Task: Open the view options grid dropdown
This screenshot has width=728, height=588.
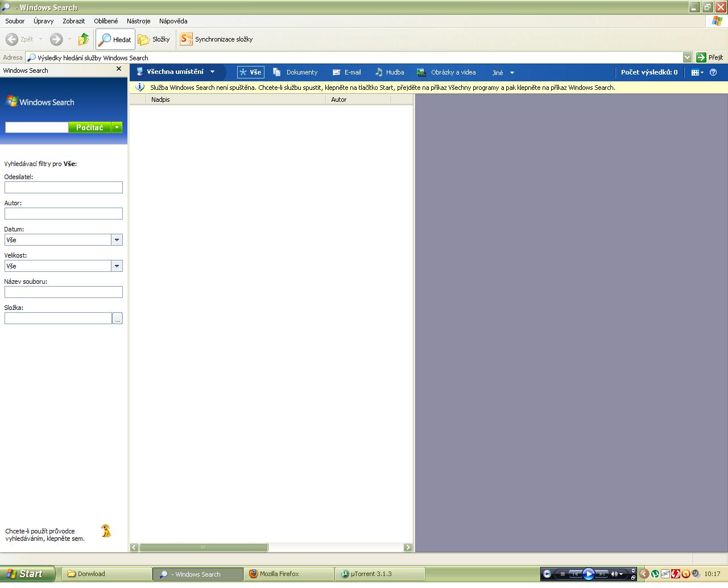Action: coord(697,72)
